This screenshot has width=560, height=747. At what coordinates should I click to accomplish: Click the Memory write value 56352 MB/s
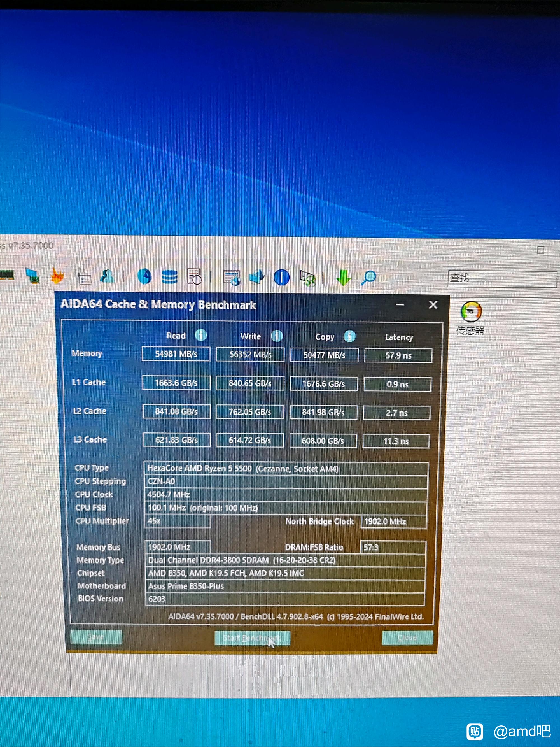click(250, 355)
